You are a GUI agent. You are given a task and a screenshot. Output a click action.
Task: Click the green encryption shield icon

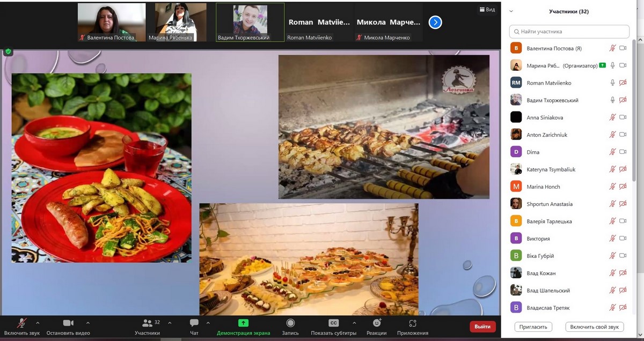click(8, 52)
